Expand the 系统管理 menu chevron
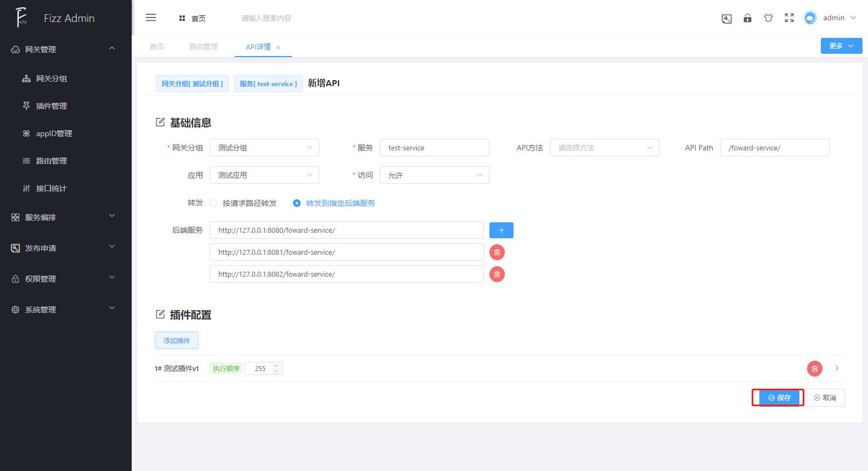 112,308
